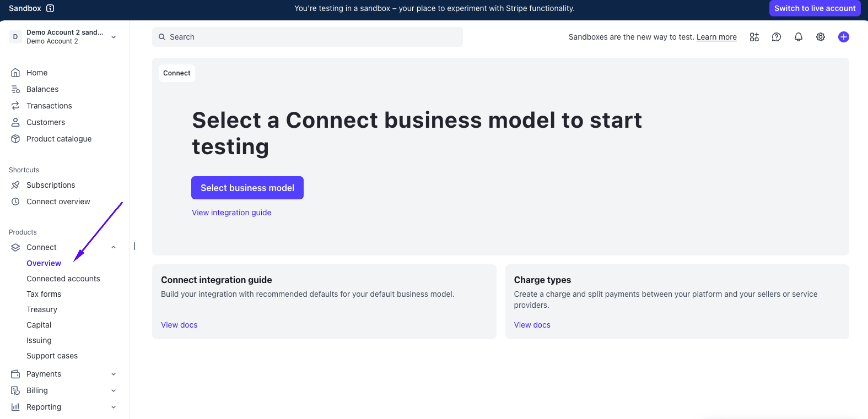This screenshot has width=868, height=419.
Task: Go to Balances page
Action: [42, 89]
